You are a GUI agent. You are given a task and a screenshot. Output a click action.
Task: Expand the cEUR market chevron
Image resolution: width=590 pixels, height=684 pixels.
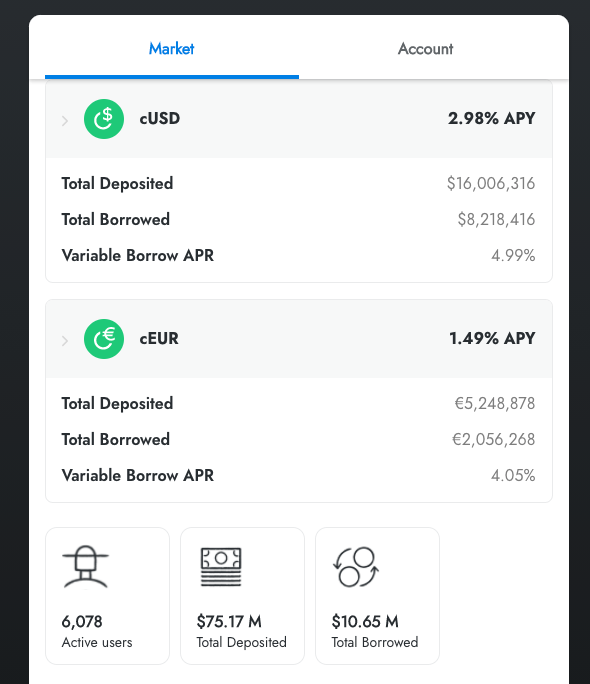[65, 340]
